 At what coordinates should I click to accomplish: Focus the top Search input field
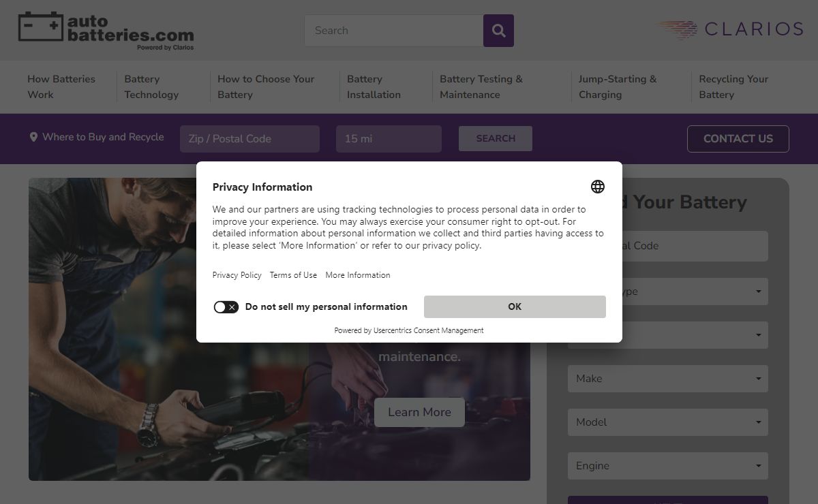pos(394,31)
